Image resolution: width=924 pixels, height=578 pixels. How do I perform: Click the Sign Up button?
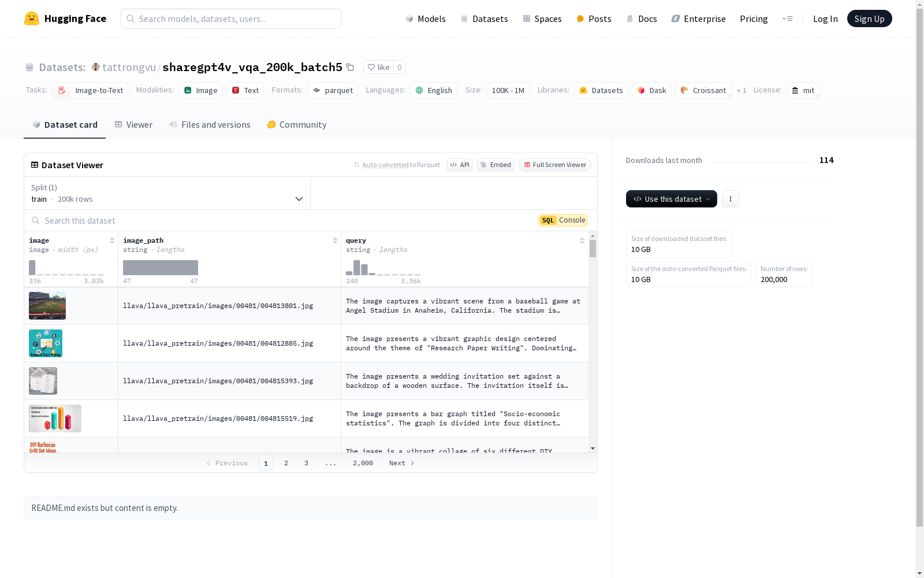tap(869, 18)
